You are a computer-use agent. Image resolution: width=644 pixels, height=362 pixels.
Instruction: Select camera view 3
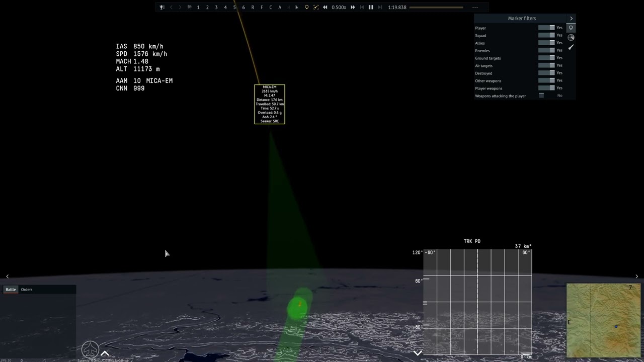click(x=216, y=7)
